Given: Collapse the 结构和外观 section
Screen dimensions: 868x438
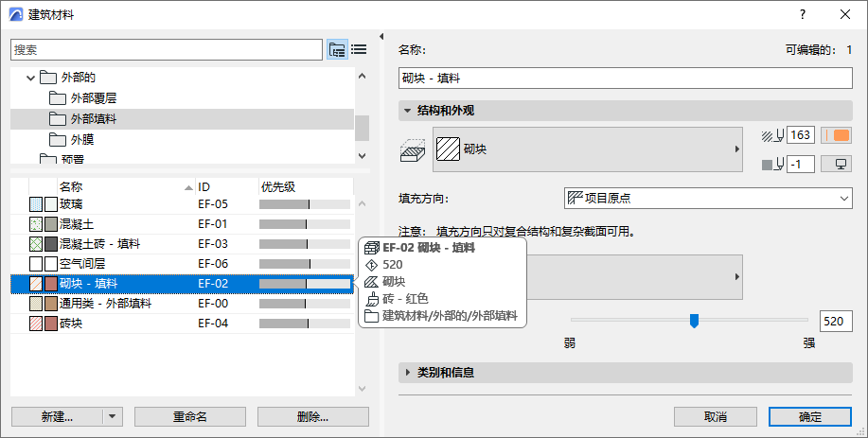Looking at the screenshot, I should point(407,111).
